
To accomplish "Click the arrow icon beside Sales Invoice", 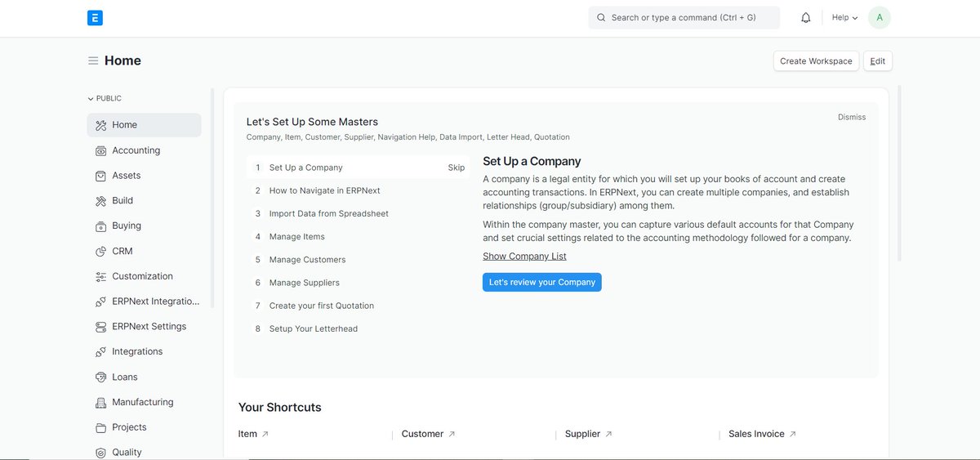I will tap(792, 434).
